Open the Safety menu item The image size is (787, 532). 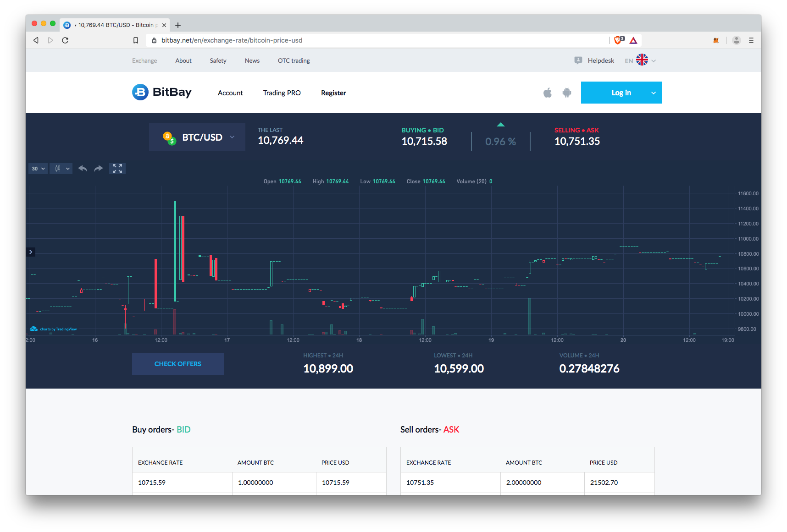[218, 60]
